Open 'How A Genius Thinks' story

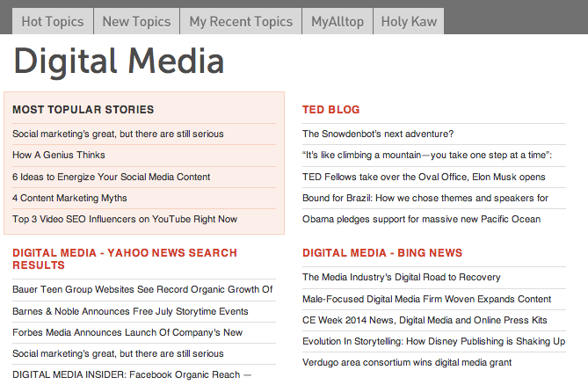point(59,155)
